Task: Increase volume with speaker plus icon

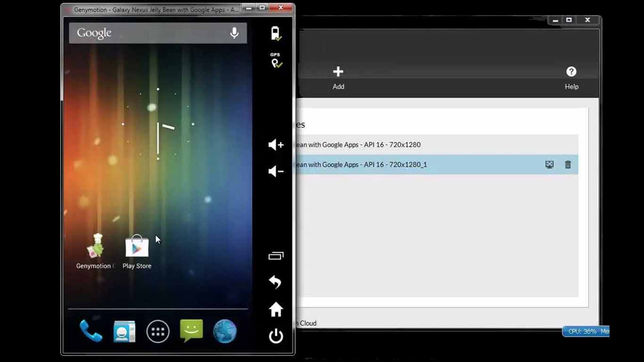Action: tap(276, 145)
